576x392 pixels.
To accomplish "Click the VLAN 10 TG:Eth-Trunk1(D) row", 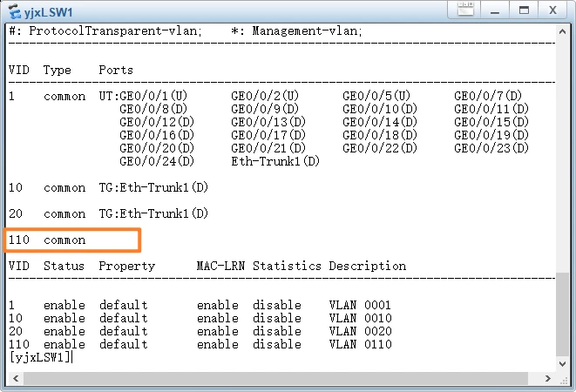I will (x=153, y=187).
